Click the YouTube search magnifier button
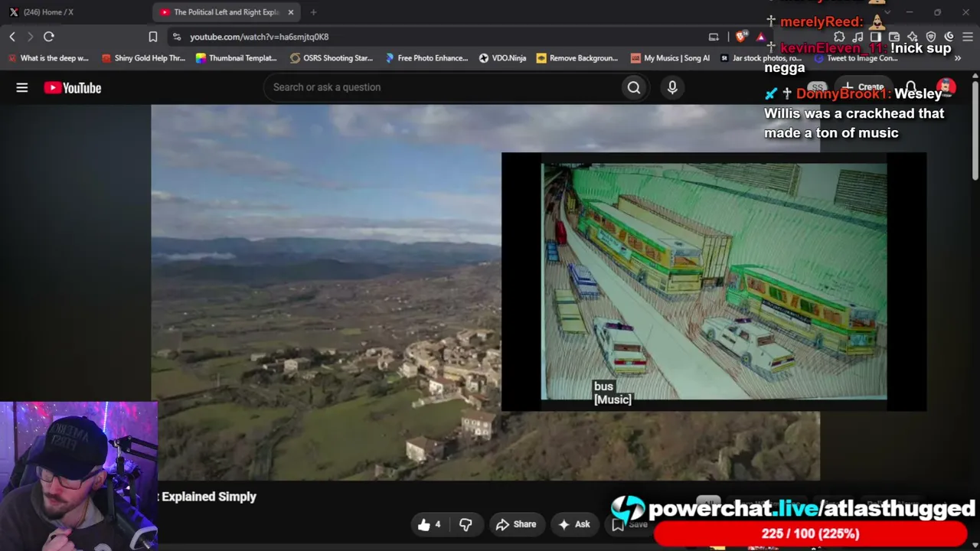Viewport: 980px width, 551px height. [634, 87]
